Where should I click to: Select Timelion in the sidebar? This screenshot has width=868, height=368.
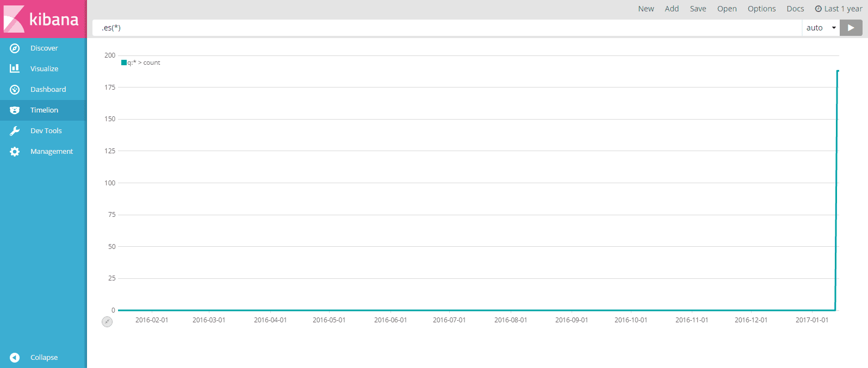tap(44, 110)
